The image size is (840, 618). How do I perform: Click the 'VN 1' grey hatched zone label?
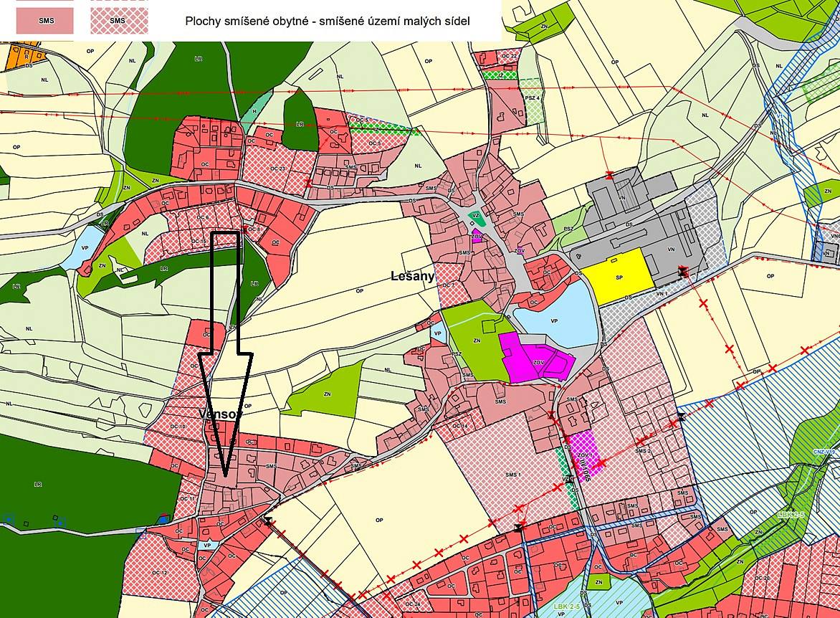662,294
